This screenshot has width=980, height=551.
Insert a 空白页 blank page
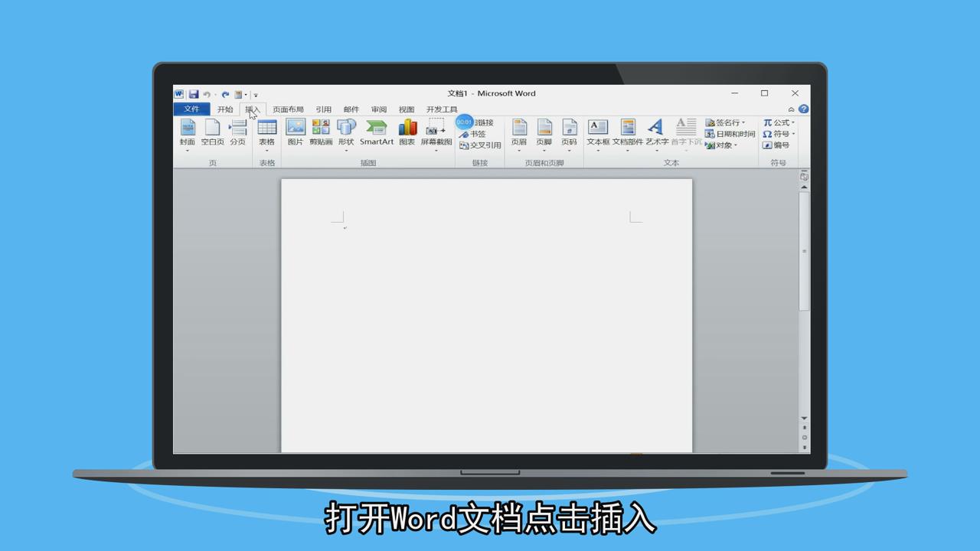[212, 133]
